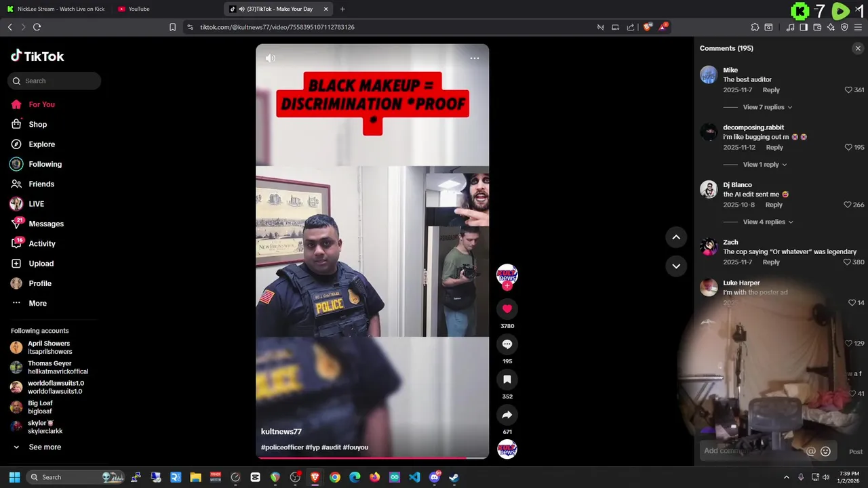Open worldoflawsuits1.0 account
The height and width of the screenshot is (488, 868).
coord(47,388)
